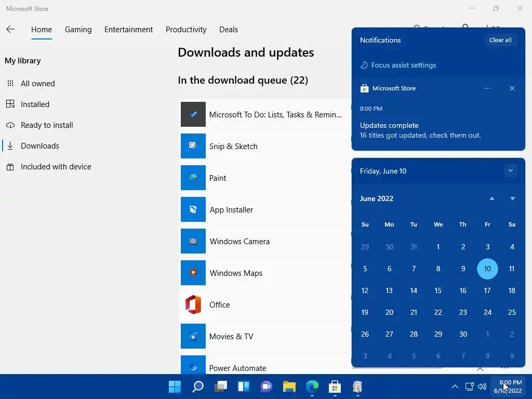Go to previous month in calendar

click(x=491, y=198)
